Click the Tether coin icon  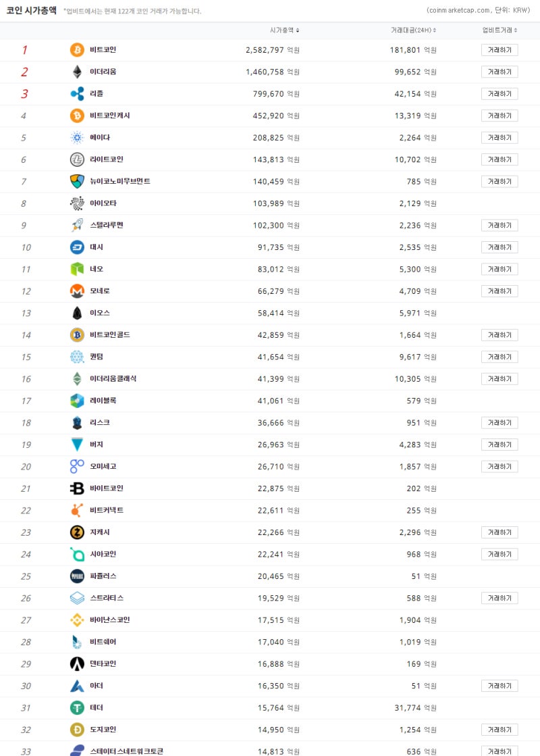point(78,707)
